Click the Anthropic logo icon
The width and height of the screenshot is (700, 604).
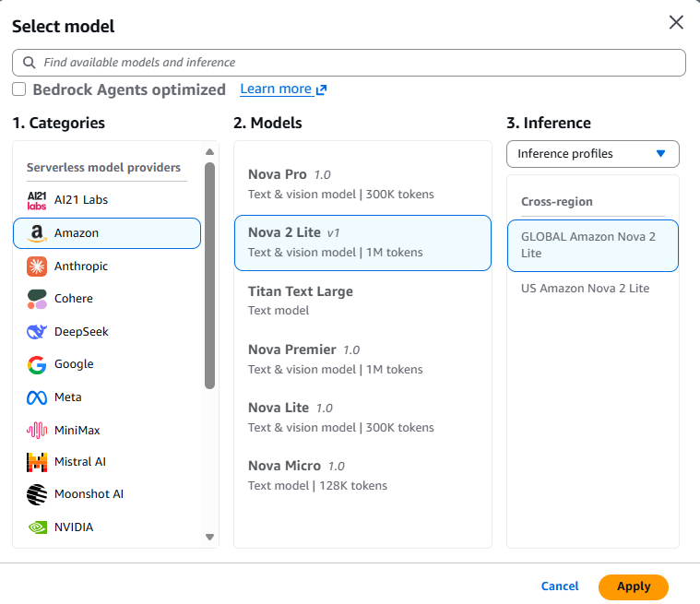pos(37,266)
